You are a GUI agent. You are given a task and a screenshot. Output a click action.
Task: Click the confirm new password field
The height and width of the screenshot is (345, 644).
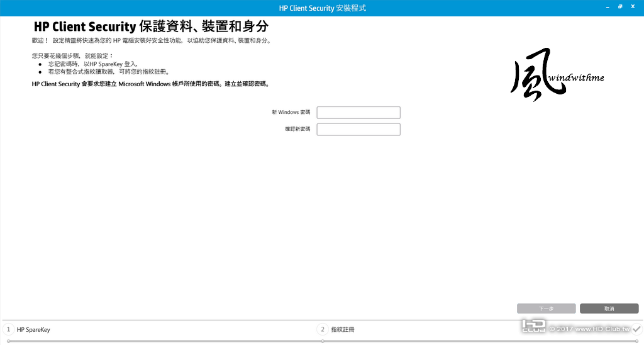(358, 130)
